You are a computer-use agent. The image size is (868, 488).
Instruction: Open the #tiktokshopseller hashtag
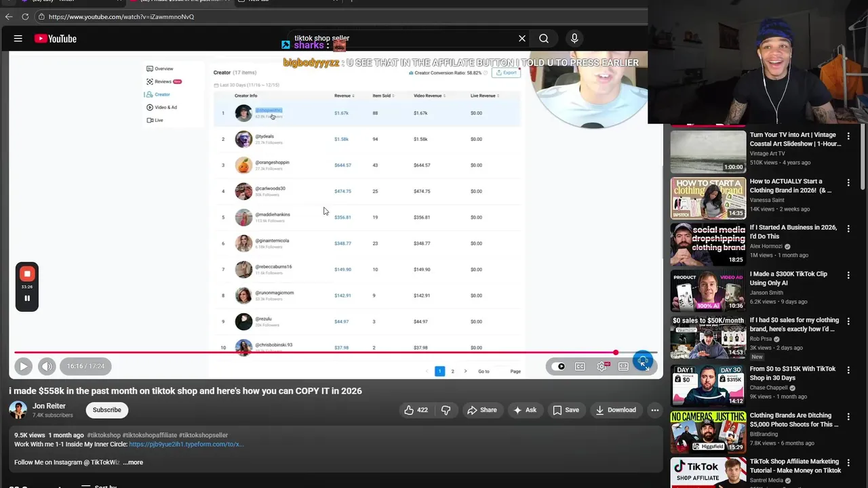(203, 435)
